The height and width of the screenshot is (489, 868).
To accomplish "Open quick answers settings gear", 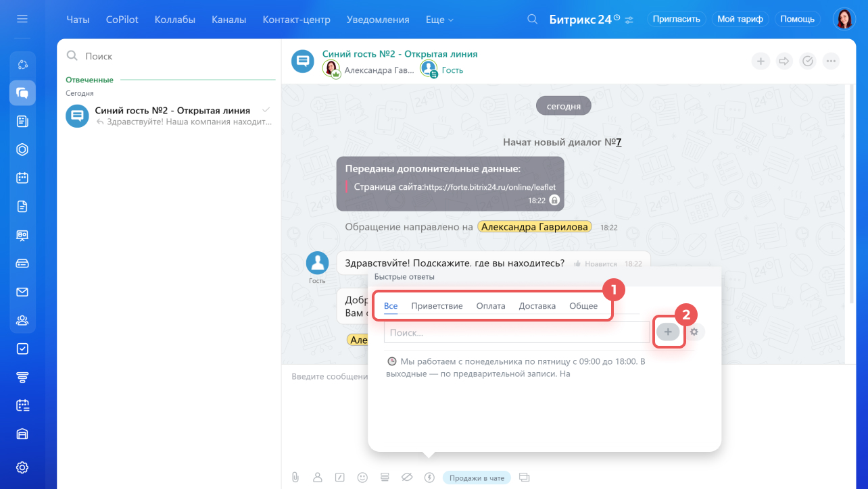I will (694, 332).
